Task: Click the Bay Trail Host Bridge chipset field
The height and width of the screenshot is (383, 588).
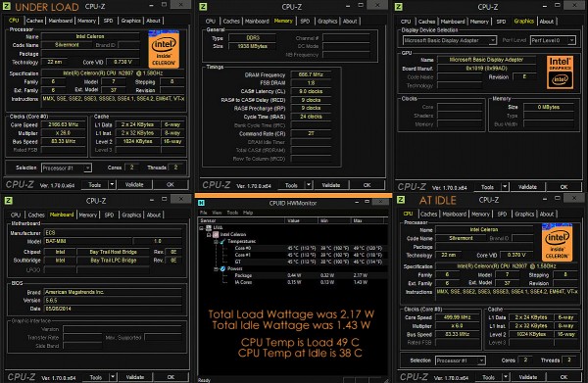Action: pyautogui.click(x=113, y=252)
